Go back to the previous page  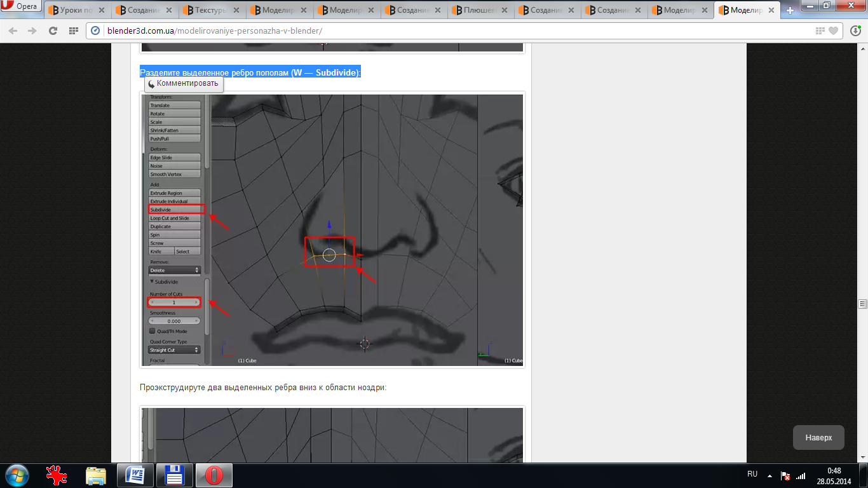[x=14, y=30]
